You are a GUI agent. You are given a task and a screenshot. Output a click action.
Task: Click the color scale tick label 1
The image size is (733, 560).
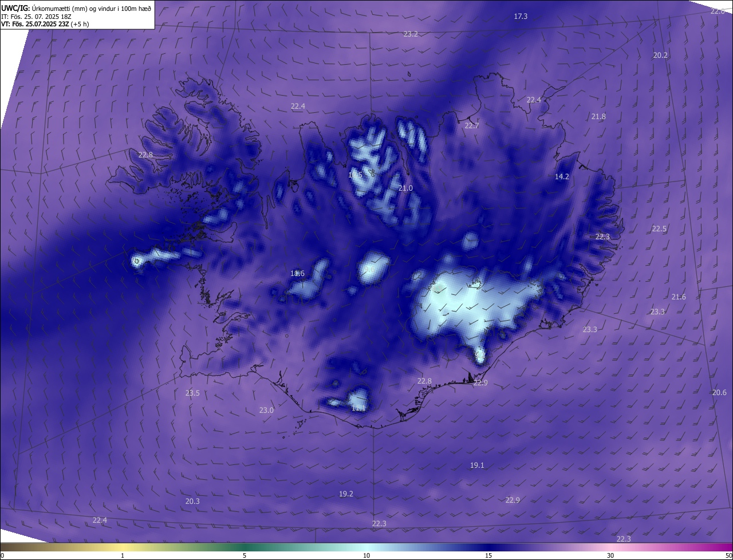pos(123,555)
